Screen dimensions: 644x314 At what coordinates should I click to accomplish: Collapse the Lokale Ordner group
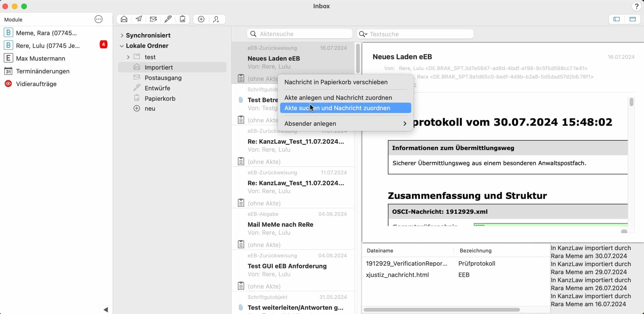point(122,46)
